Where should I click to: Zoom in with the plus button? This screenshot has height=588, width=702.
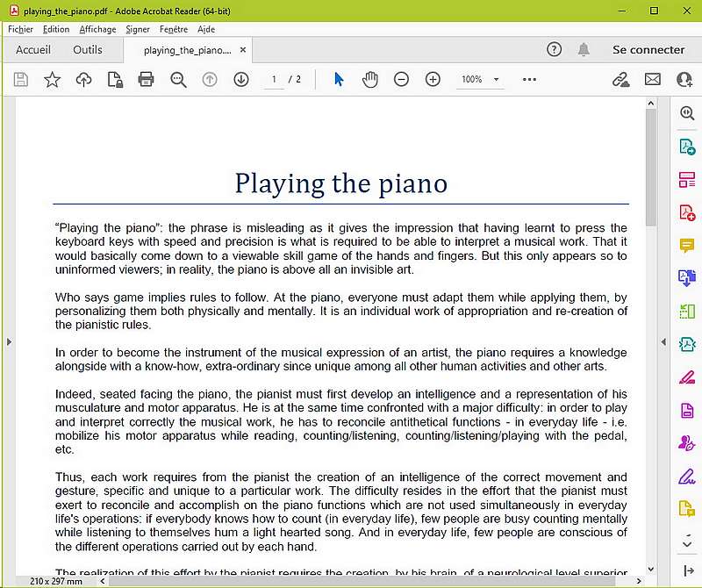point(433,80)
